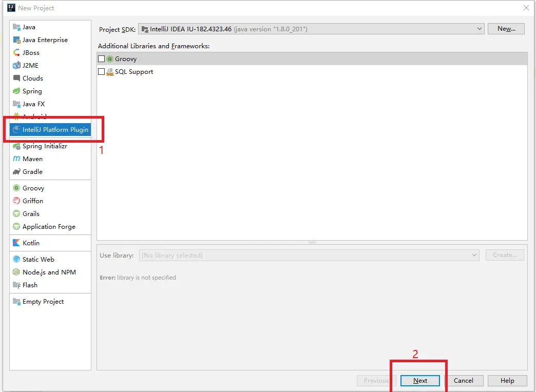Click the Kotlin logo icon
Screen dimensions: 536x392
coord(16,243)
